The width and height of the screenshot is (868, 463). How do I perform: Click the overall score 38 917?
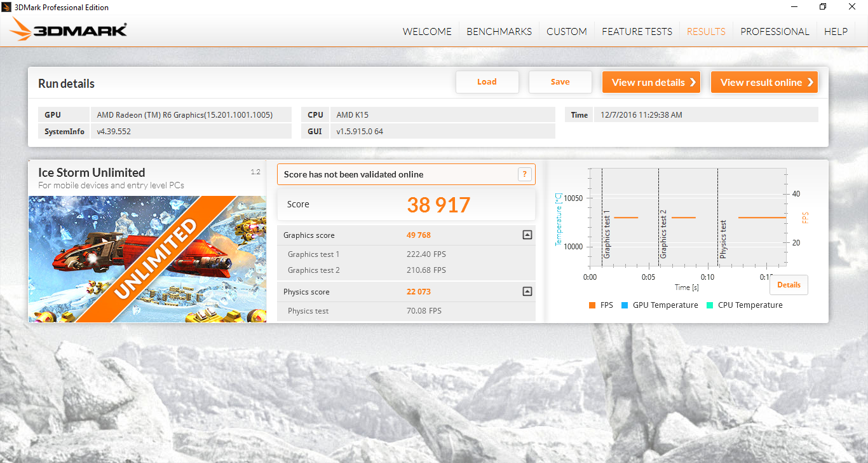438,205
